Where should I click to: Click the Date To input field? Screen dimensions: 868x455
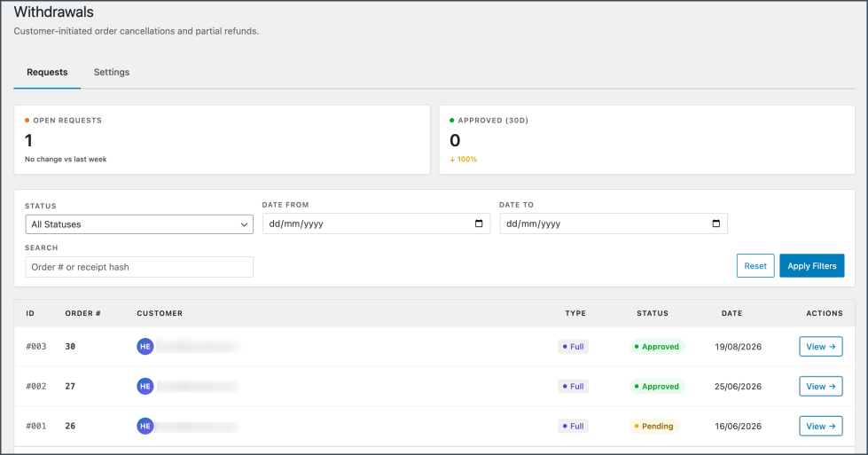tap(614, 224)
